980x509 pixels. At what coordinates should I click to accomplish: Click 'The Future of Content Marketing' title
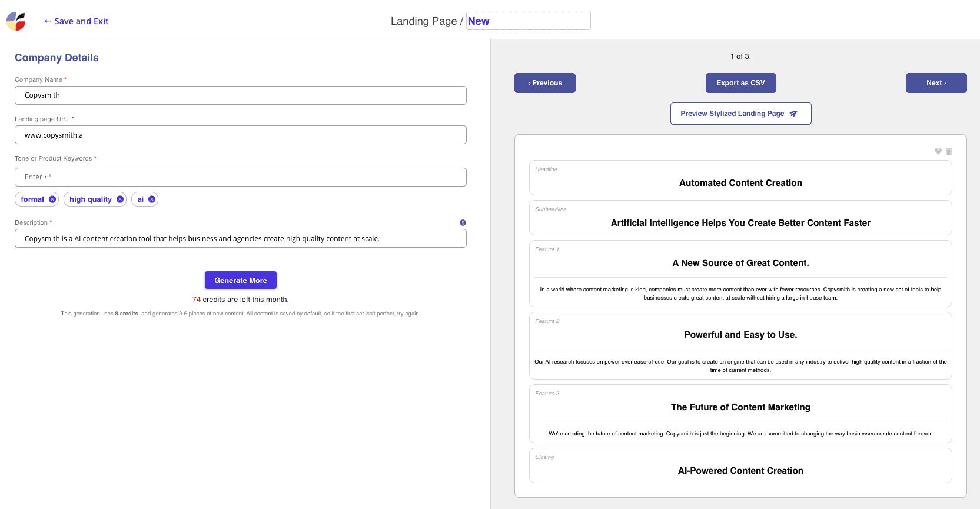pyautogui.click(x=740, y=407)
